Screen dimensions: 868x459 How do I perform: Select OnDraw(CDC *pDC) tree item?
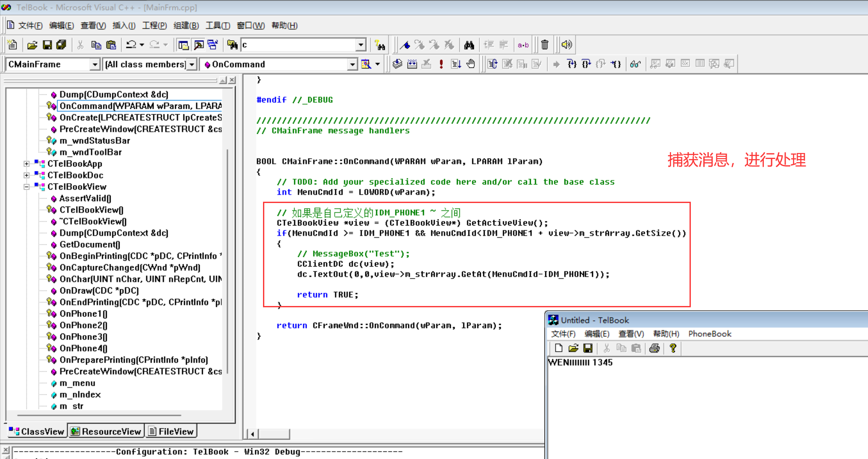99,291
